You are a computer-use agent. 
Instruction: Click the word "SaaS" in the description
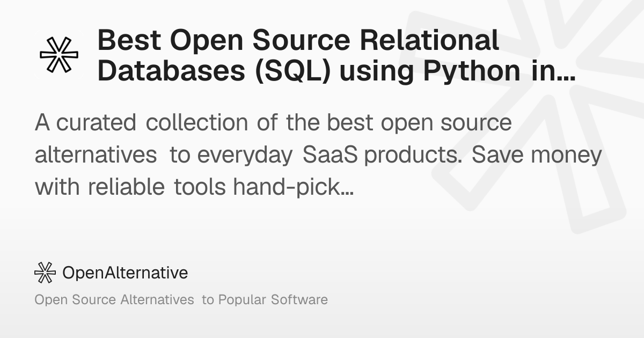tap(333, 155)
